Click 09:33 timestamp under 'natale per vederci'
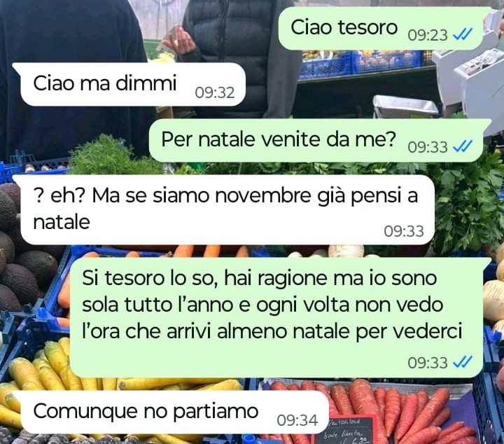 tap(428, 363)
